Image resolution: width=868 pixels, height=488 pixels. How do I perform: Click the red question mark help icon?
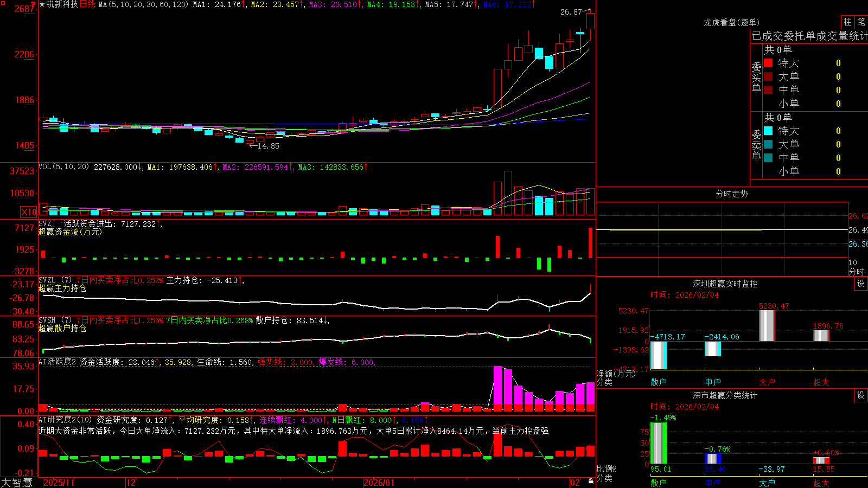pos(34,4)
